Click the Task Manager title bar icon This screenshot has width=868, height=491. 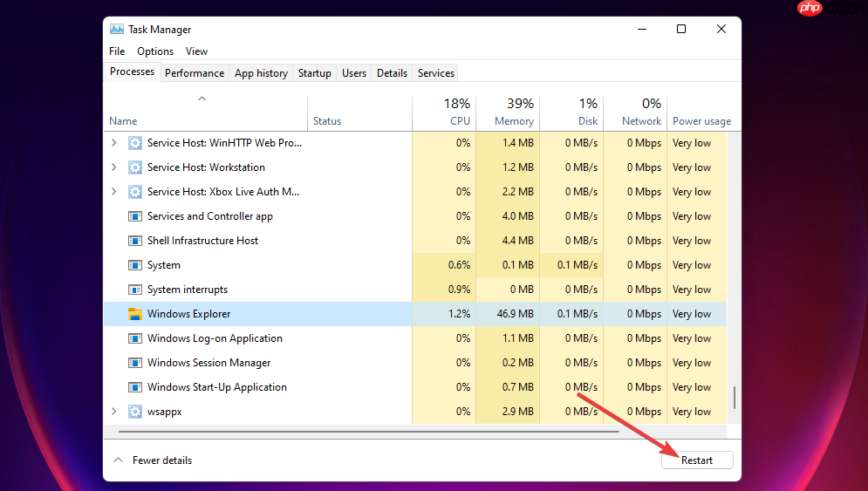coord(116,30)
